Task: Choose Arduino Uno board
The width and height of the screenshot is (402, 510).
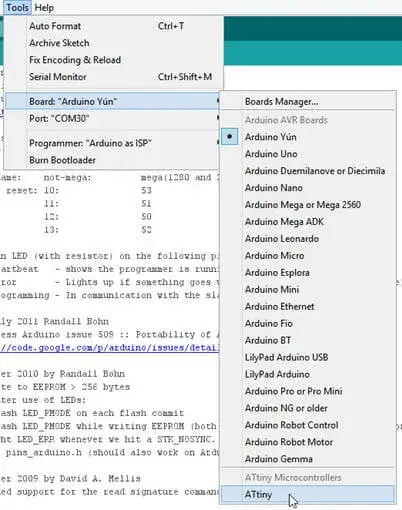Action: pyautogui.click(x=307, y=154)
